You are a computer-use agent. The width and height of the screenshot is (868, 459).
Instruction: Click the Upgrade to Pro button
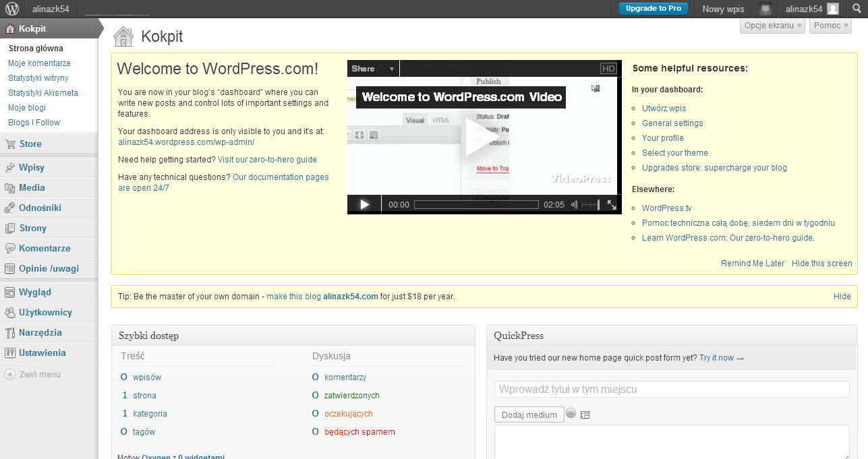coord(653,9)
